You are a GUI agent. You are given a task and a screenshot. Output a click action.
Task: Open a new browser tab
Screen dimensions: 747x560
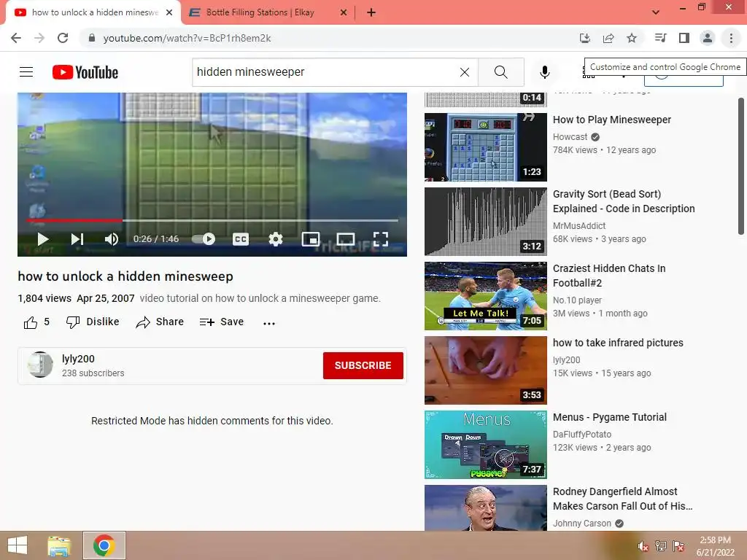pyautogui.click(x=371, y=13)
